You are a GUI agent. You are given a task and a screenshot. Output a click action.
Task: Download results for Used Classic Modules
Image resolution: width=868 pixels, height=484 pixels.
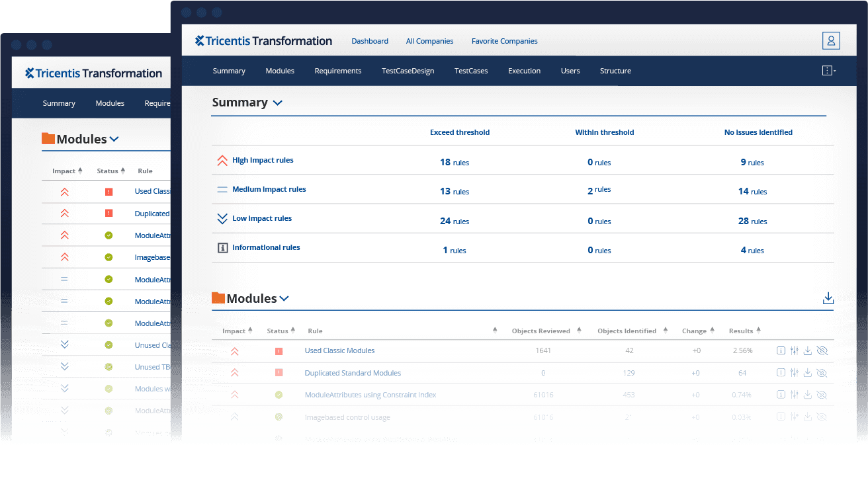click(x=808, y=350)
